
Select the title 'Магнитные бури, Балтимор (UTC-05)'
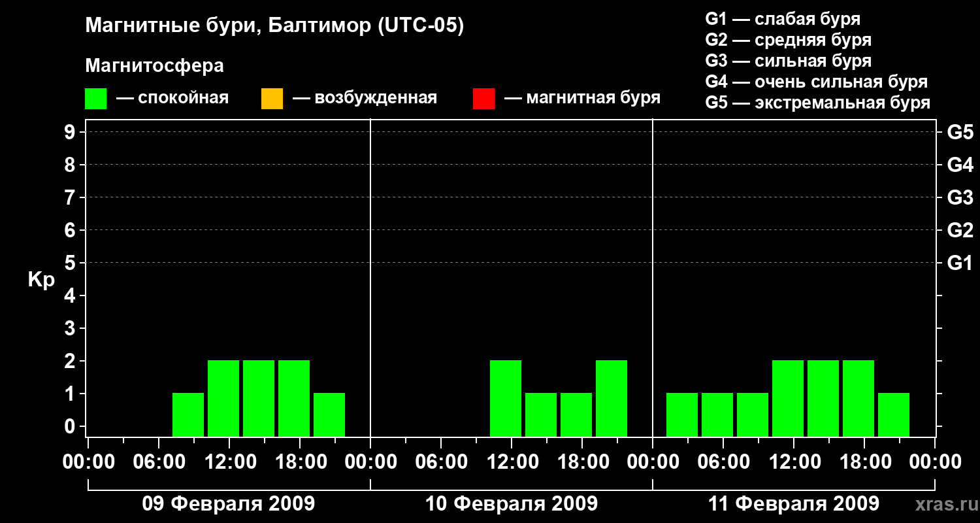(x=274, y=27)
